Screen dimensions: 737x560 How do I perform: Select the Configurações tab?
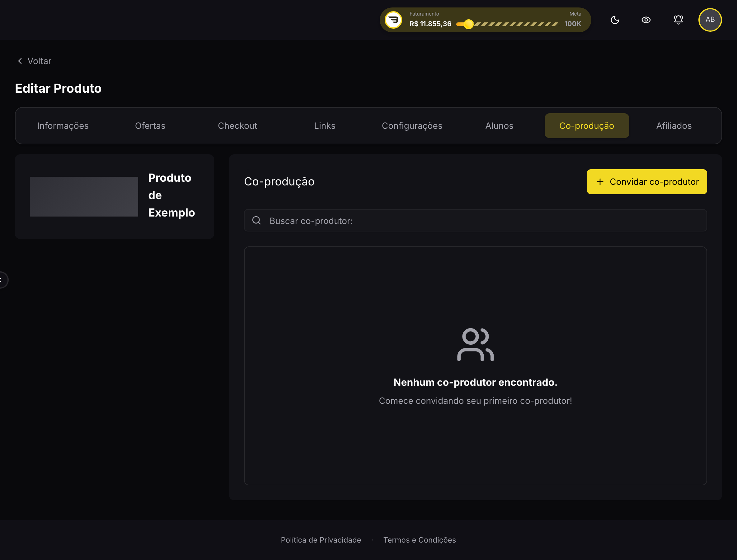click(412, 126)
